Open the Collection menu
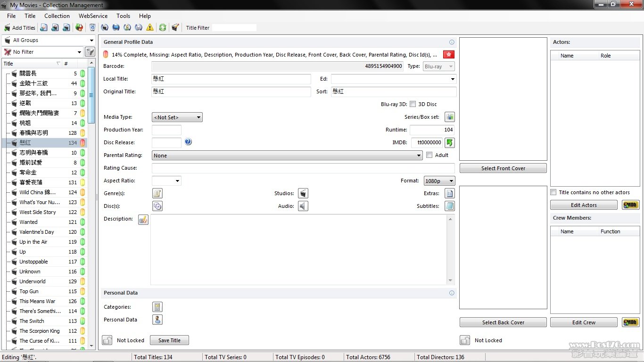 tap(57, 16)
